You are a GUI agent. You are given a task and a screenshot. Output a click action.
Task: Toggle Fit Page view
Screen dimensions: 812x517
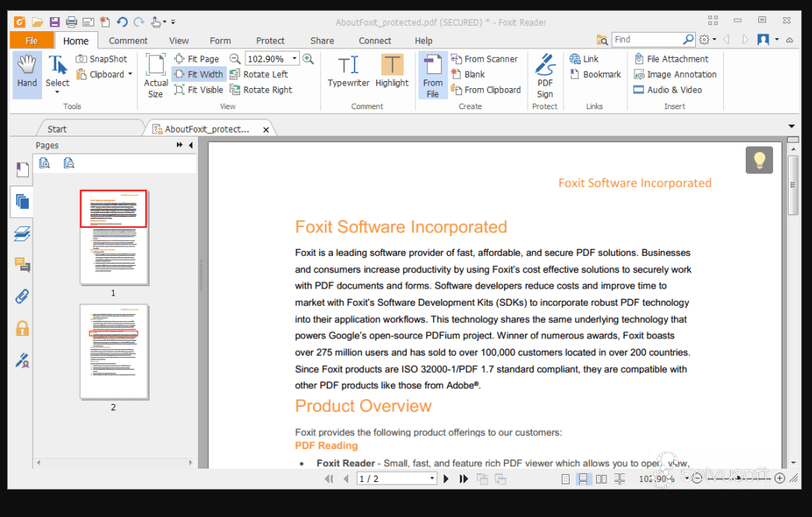[197, 59]
